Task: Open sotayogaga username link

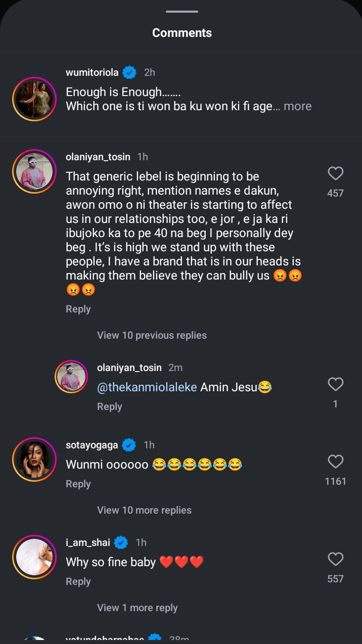Action: coord(92,445)
